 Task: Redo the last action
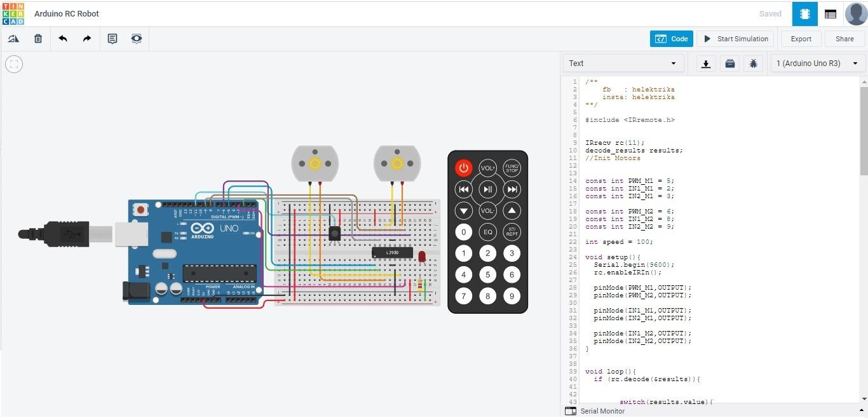point(87,39)
